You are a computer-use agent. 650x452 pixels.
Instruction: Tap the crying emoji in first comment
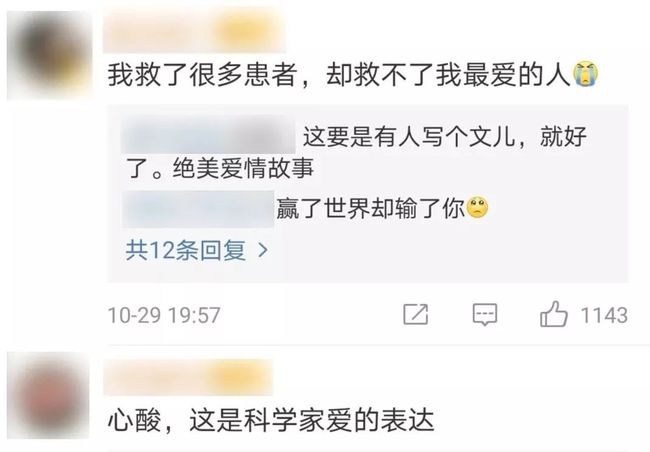coord(585,73)
